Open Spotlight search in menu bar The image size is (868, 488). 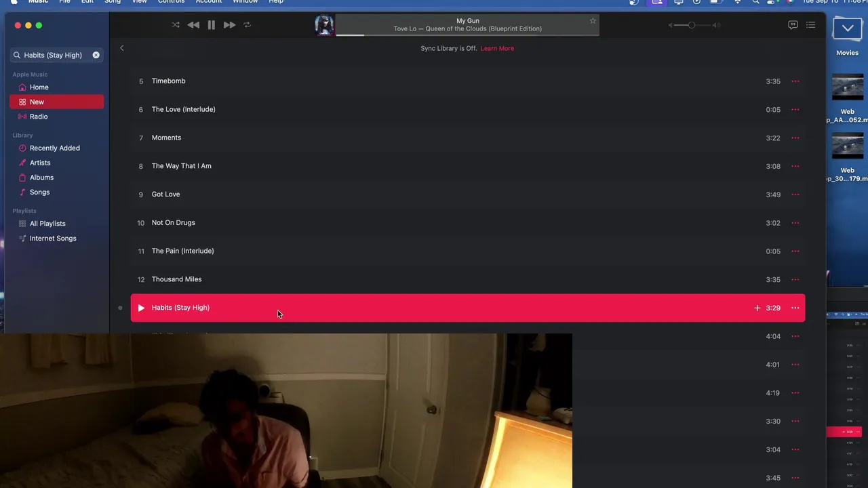point(756,2)
